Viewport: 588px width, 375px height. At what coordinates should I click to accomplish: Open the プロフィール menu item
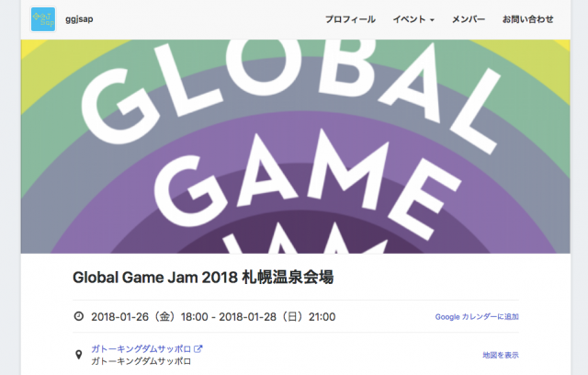(350, 19)
